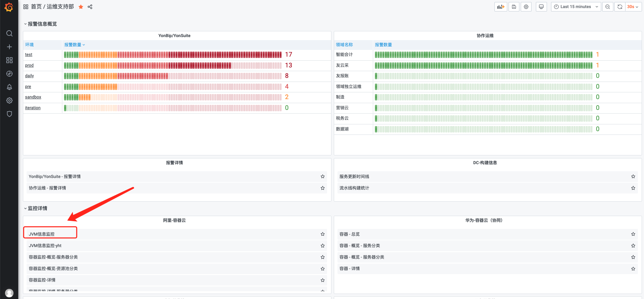The image size is (644, 299).
Task: Click the test row alert gauge bar
Action: click(173, 55)
